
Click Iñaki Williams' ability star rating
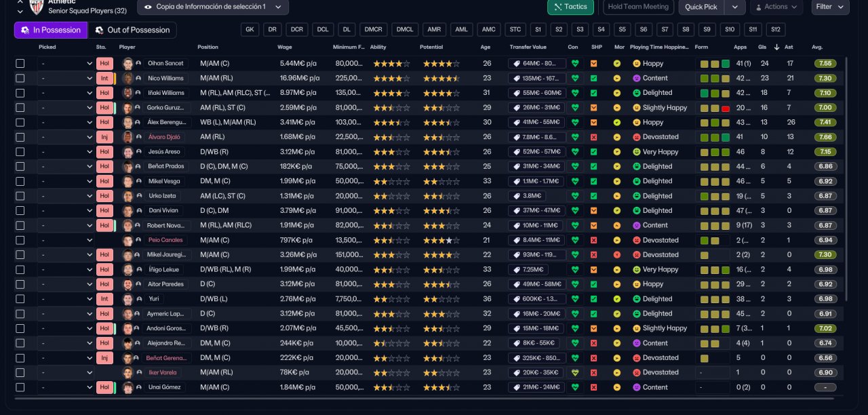pos(390,93)
